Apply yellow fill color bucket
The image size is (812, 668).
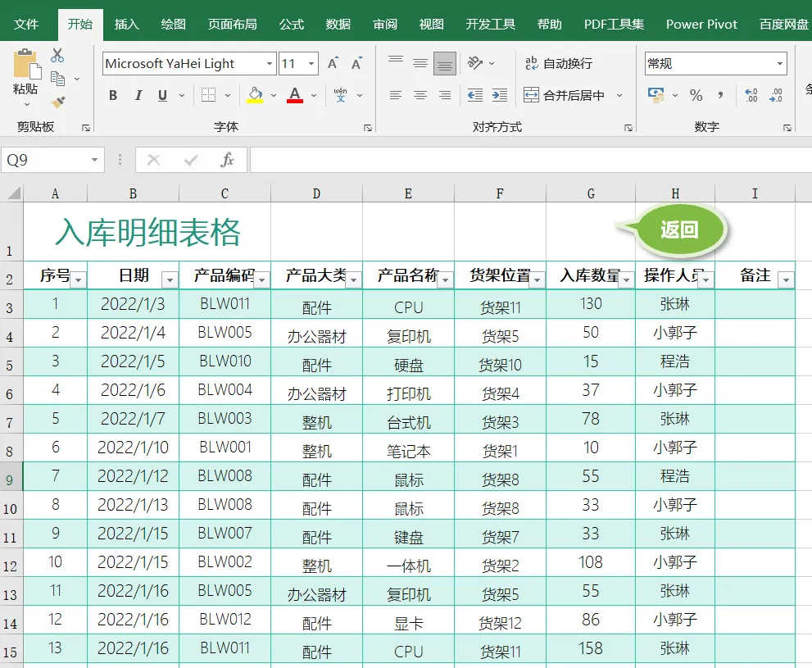[255, 95]
